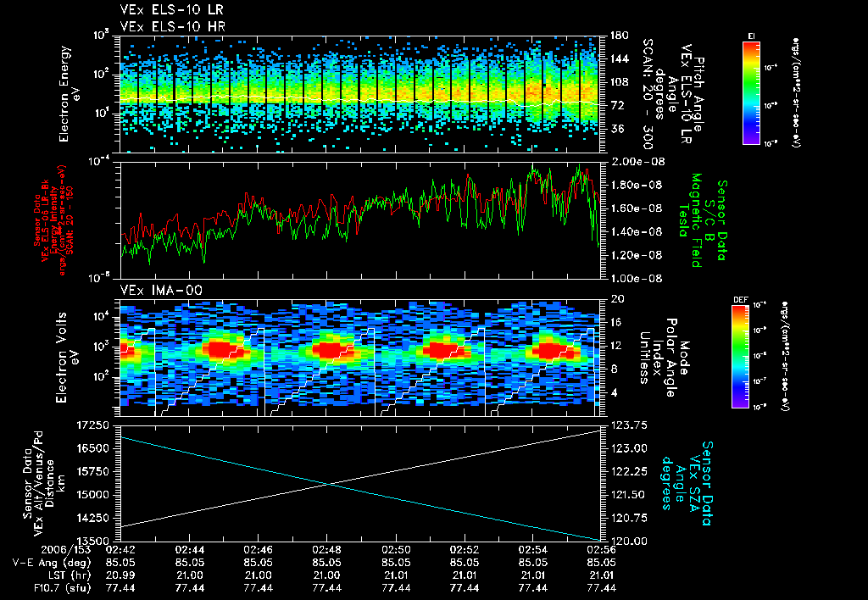
Task: Click the 144 pitch angle tick label
Action: click(x=620, y=58)
